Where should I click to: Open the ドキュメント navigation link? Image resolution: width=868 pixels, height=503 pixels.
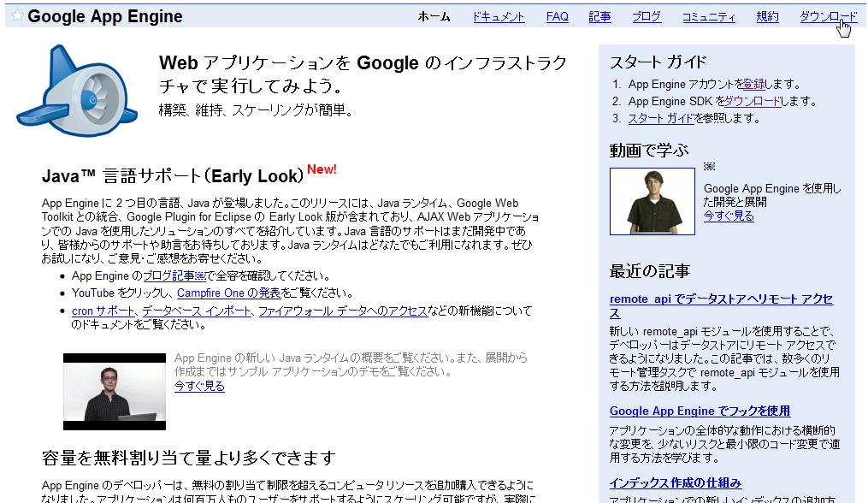pos(499,16)
